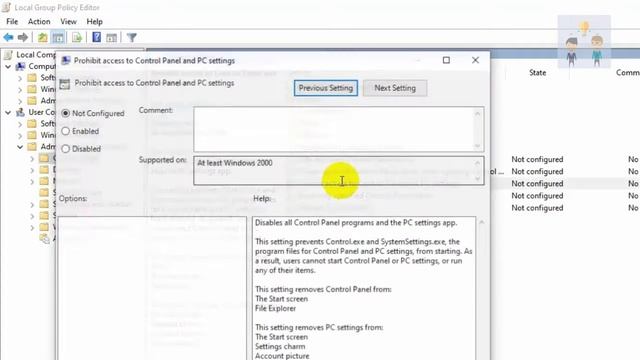640x360 pixels.
Task: Expand Windows Settings under User Configuration
Action: 20,135
